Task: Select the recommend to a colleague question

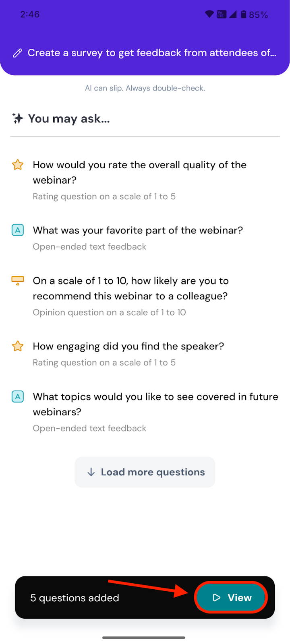Action: click(130, 288)
